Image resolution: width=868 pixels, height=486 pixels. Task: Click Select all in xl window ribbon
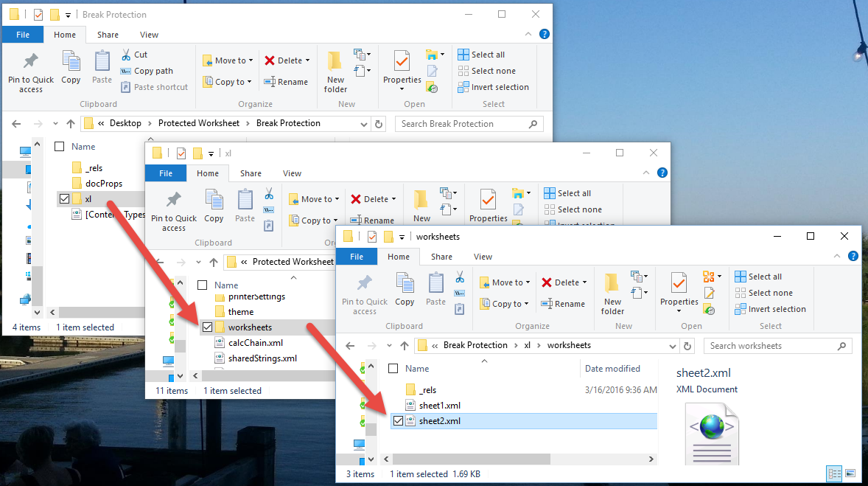point(567,192)
